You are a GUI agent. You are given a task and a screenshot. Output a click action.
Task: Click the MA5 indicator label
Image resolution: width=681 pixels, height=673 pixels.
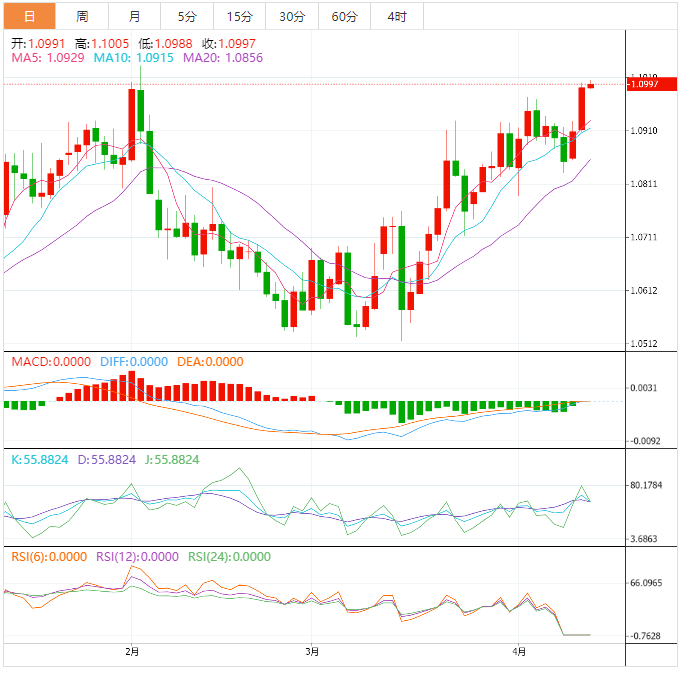pyautogui.click(x=49, y=59)
